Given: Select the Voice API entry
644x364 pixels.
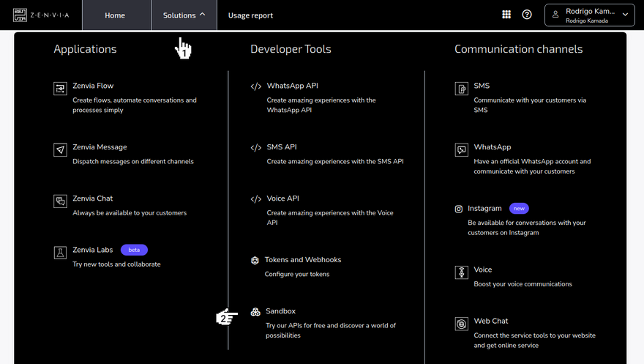Looking at the screenshot, I should tap(283, 198).
